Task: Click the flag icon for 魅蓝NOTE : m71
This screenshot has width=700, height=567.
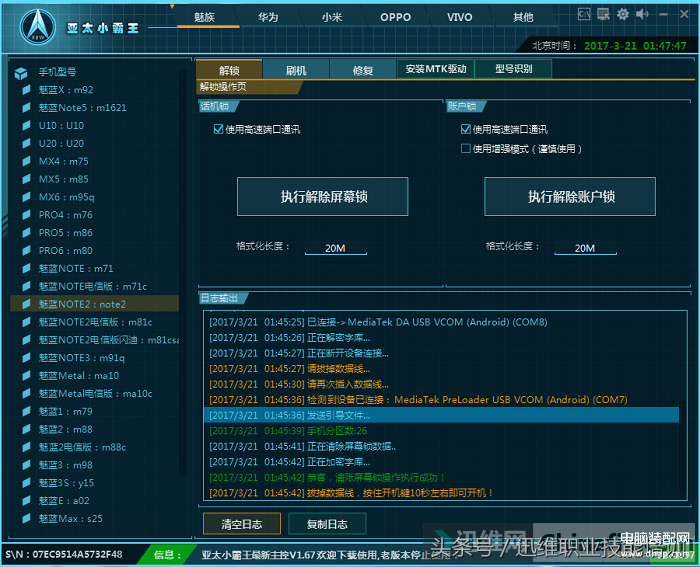Action: click(26, 268)
